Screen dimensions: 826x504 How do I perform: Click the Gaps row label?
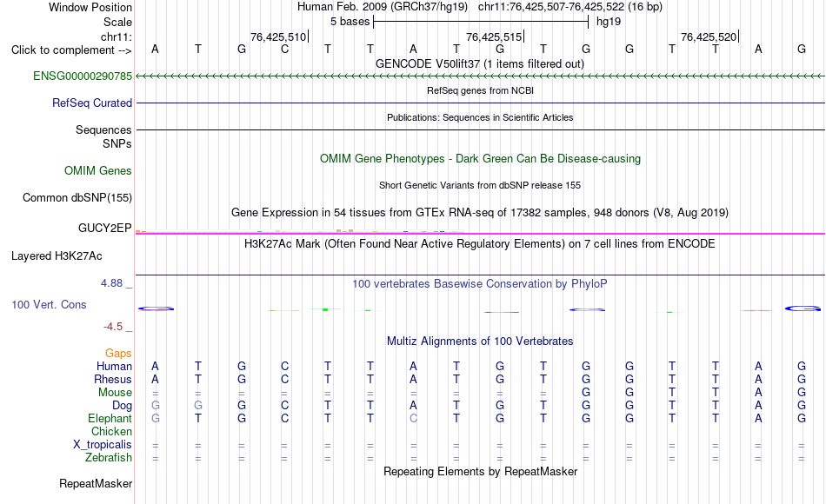[x=118, y=354]
